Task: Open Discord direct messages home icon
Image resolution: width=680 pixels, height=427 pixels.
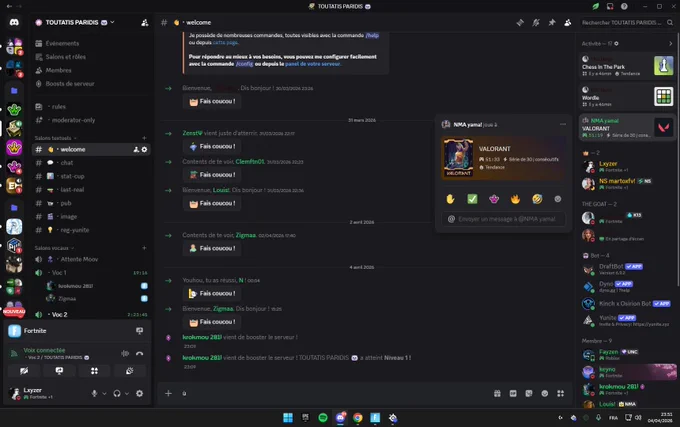Action: click(x=14, y=22)
